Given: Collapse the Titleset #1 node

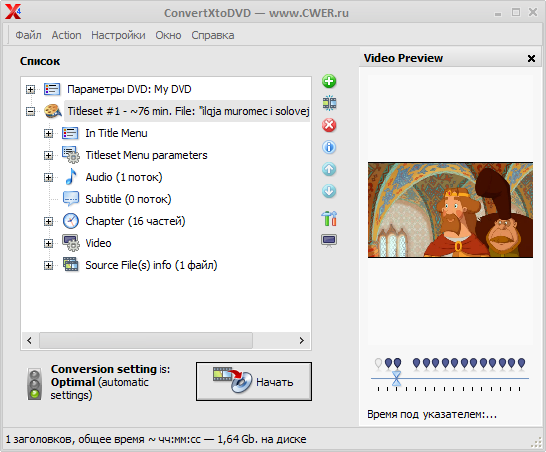Looking at the screenshot, I should point(30,111).
